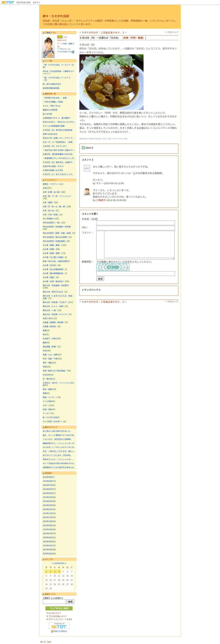220x644 pixels.
Task: Open 続・順子の着物大好き link
Action: (x=52, y=84)
